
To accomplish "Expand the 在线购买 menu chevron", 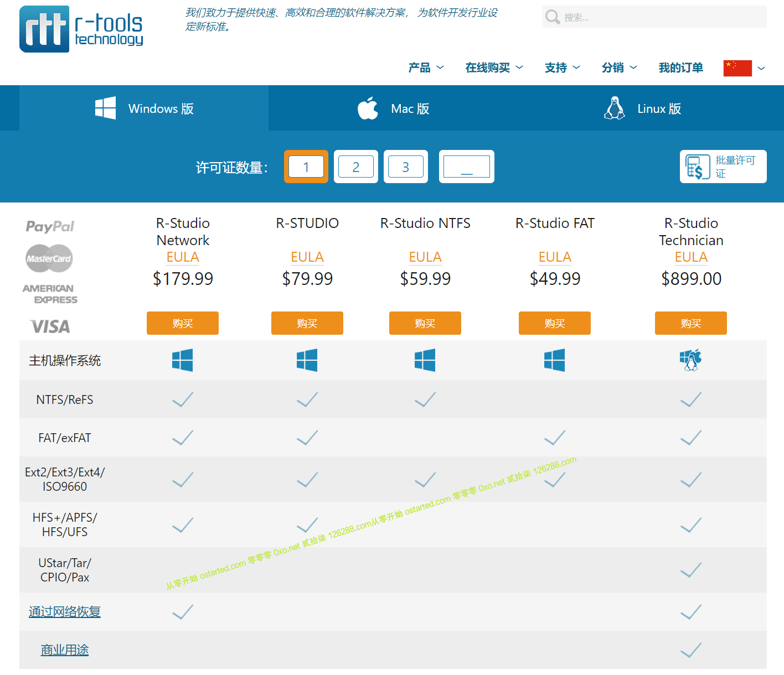I will coord(519,67).
